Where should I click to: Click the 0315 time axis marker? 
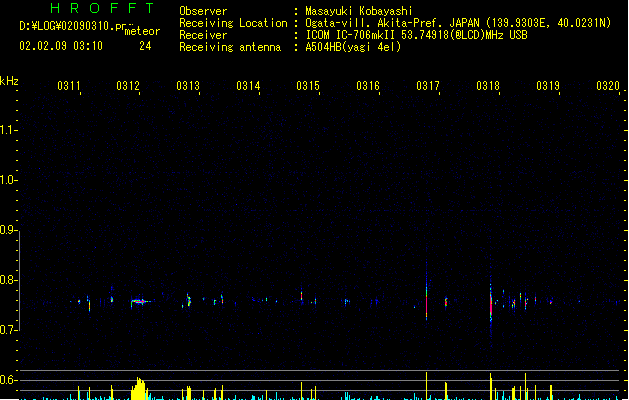(x=308, y=86)
